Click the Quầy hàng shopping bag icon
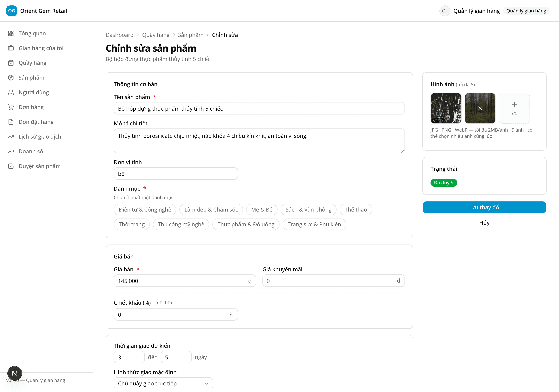The image size is (559, 392). (11, 63)
